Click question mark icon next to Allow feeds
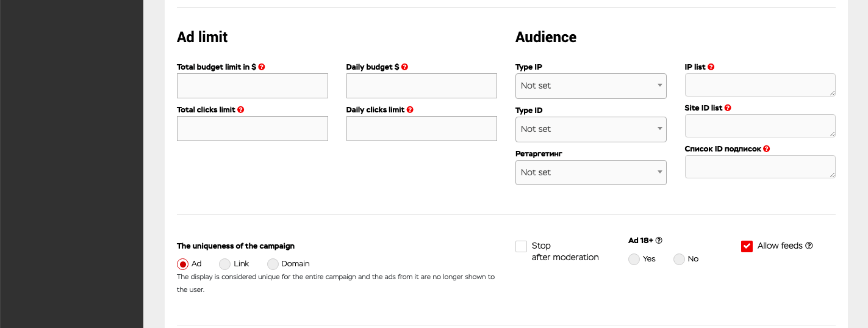The width and height of the screenshot is (868, 328). (809, 246)
